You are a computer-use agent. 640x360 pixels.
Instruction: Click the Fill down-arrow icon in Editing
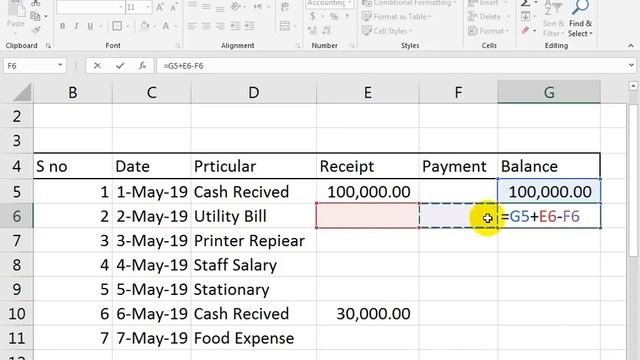click(526, 17)
